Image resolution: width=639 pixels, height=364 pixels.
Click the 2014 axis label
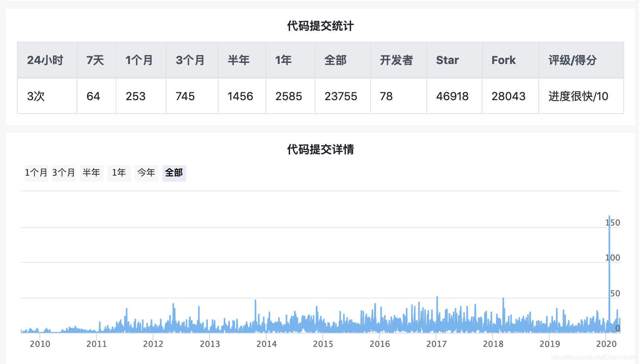(x=266, y=344)
